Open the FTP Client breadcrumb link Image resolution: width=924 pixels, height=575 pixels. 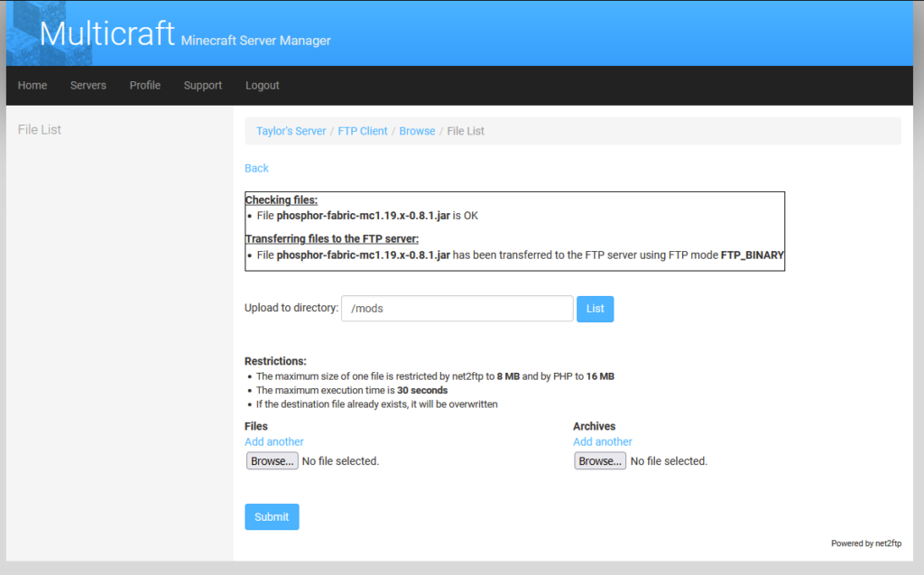pos(363,130)
